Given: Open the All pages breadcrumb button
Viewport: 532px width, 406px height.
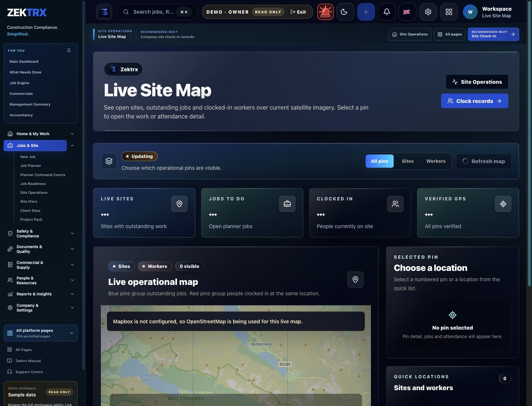Looking at the screenshot, I should tap(450, 34).
